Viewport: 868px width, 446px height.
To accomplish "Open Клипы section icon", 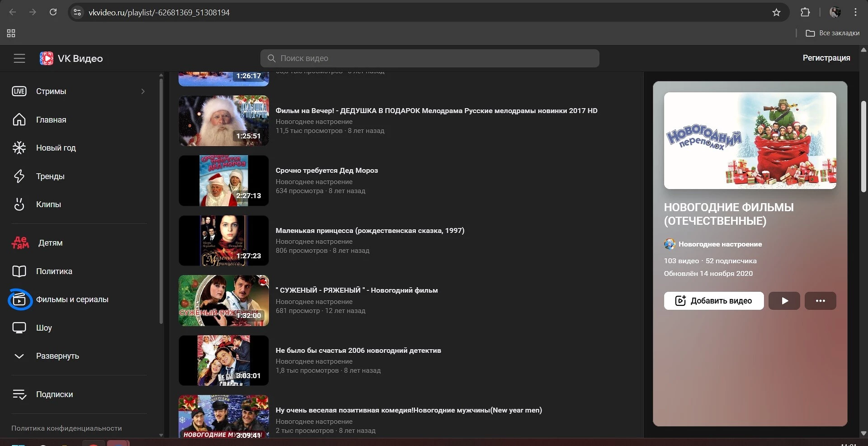I will [x=19, y=204].
